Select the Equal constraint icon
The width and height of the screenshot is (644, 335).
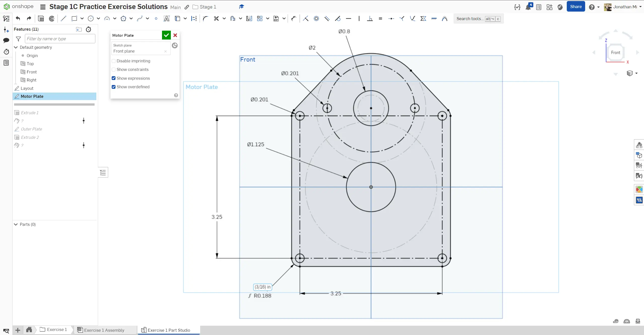(x=380, y=18)
